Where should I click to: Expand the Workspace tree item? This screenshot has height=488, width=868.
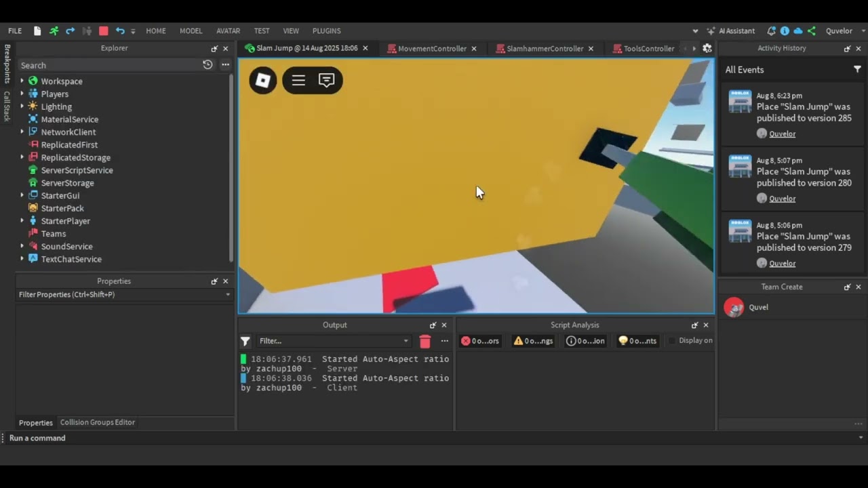point(22,81)
